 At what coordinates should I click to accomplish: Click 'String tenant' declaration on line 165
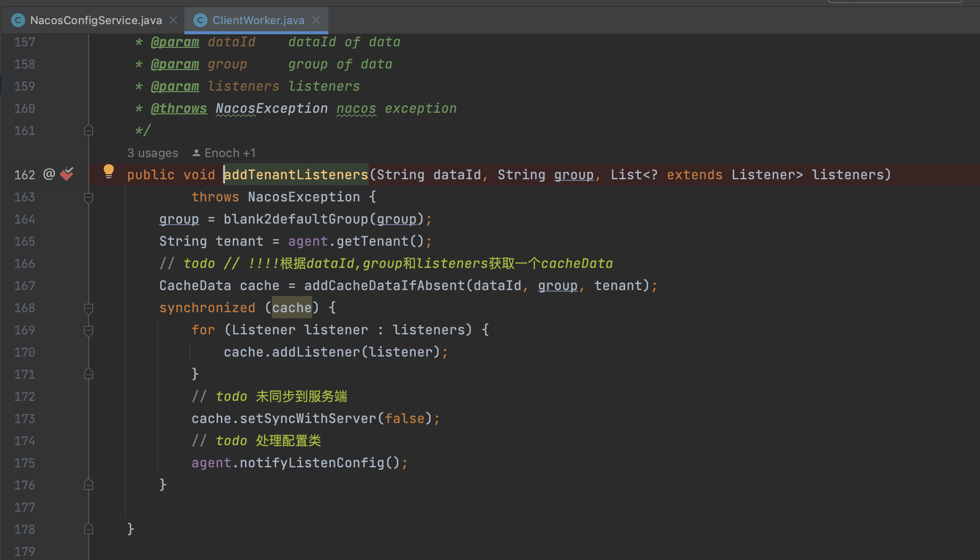212,241
